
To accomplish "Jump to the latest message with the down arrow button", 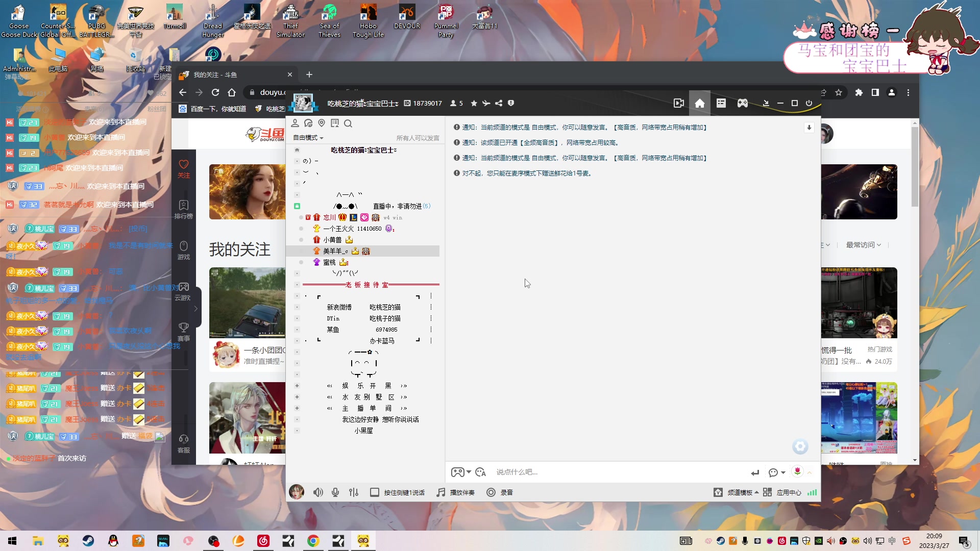I will (809, 128).
